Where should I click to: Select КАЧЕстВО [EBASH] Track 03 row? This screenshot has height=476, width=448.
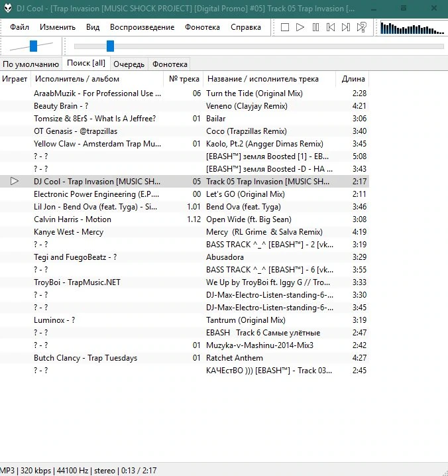pos(184,371)
